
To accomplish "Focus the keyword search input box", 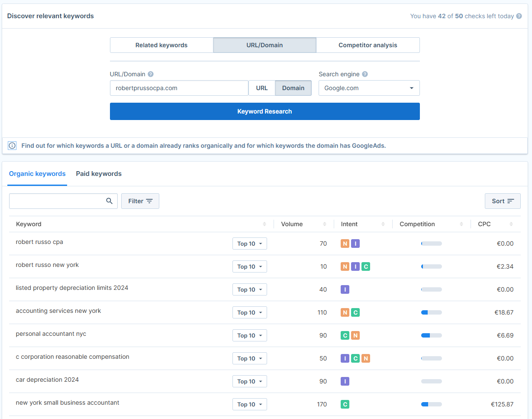I will coord(63,201).
